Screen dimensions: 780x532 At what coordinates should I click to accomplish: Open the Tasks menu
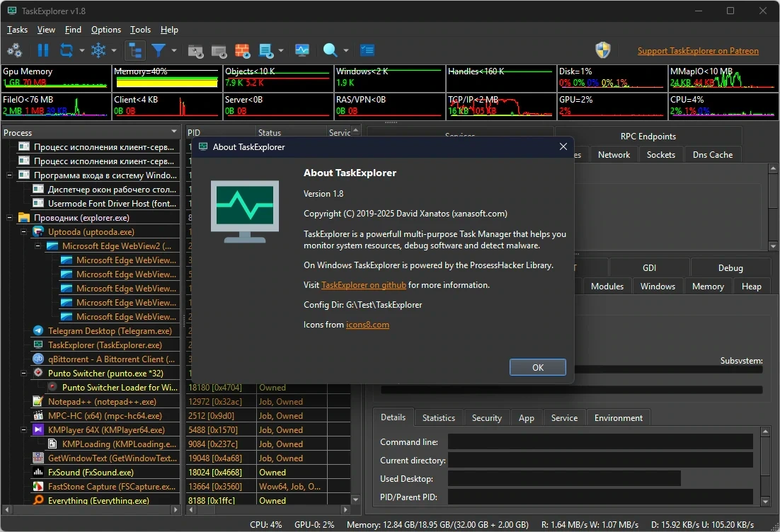pyautogui.click(x=18, y=30)
